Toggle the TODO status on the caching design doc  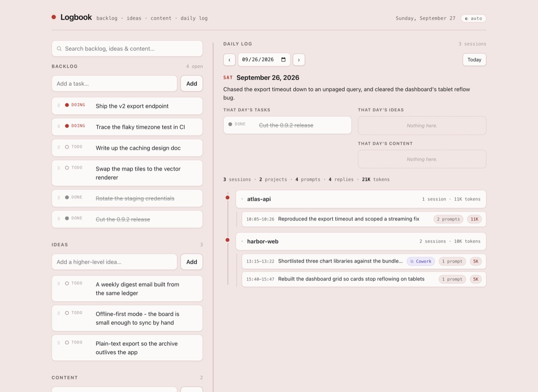(74, 147)
